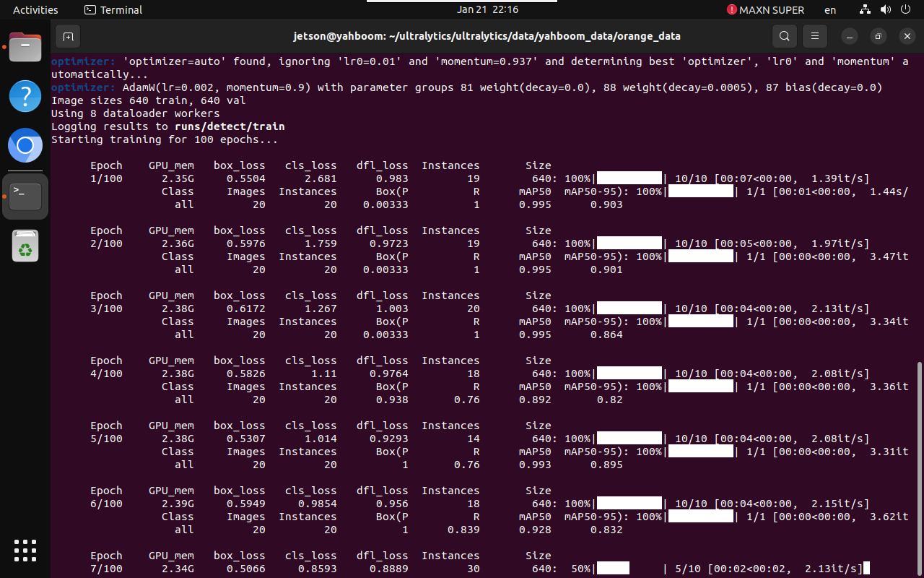Open volume indicator in top bar
Screen dimensions: 924x578
[885, 10]
